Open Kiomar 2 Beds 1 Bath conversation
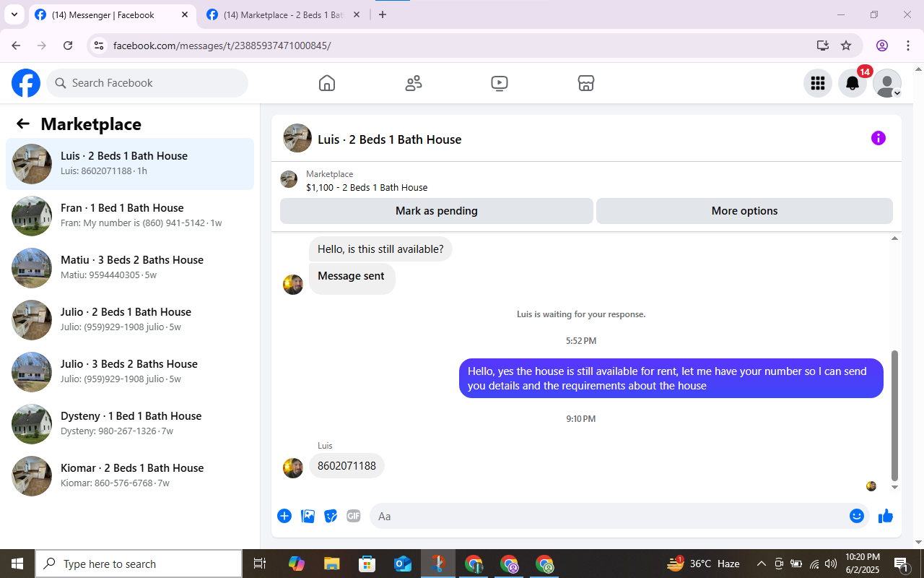The image size is (924, 578). [x=130, y=476]
